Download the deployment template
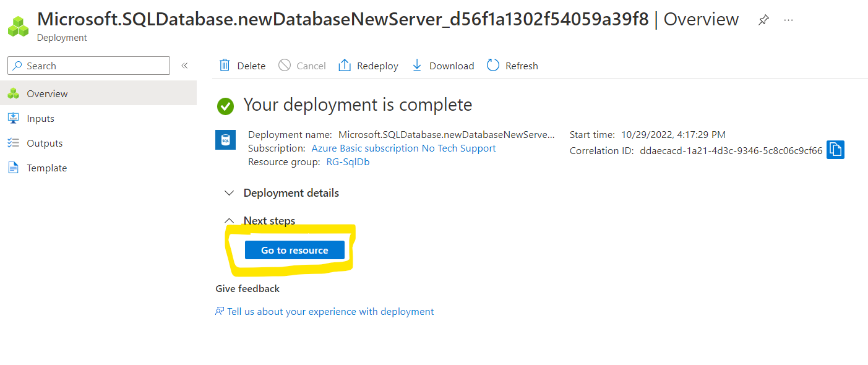Image resolution: width=868 pixels, height=365 pixels. click(x=452, y=66)
